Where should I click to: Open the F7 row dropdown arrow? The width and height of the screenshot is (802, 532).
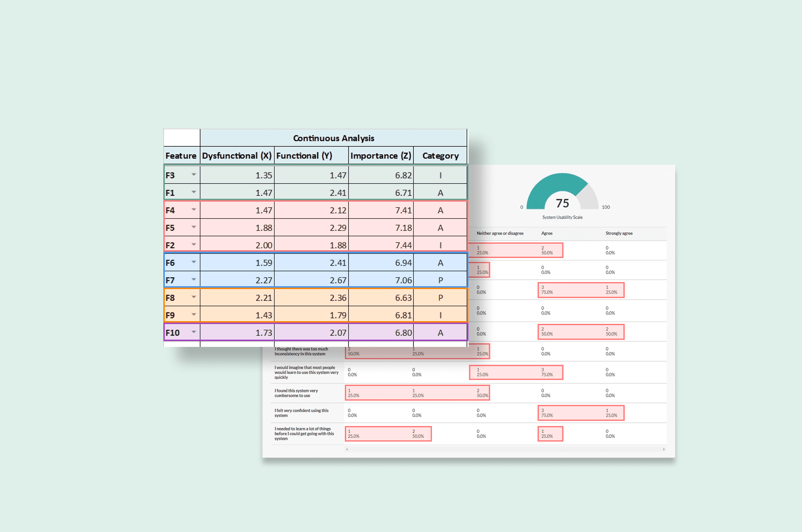coord(194,279)
